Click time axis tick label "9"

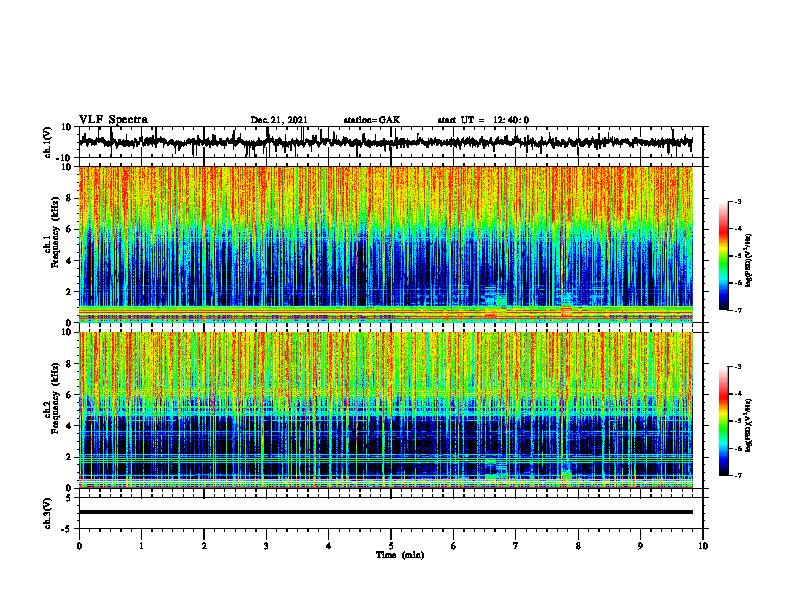click(640, 546)
